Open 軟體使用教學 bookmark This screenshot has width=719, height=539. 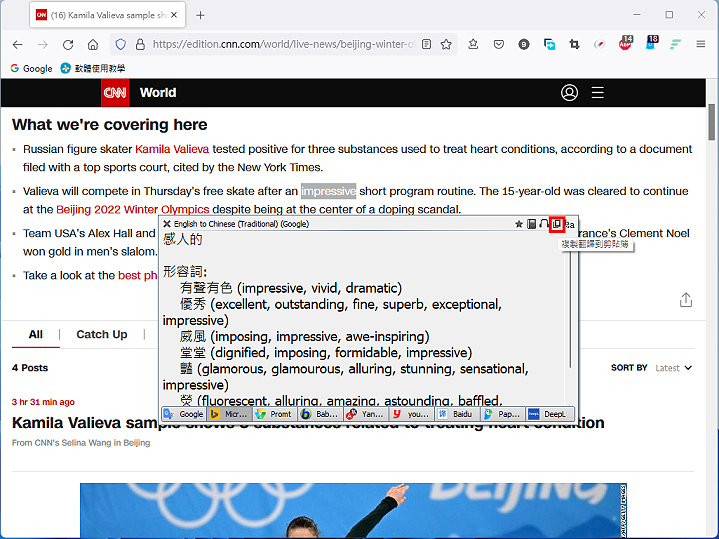[93, 68]
